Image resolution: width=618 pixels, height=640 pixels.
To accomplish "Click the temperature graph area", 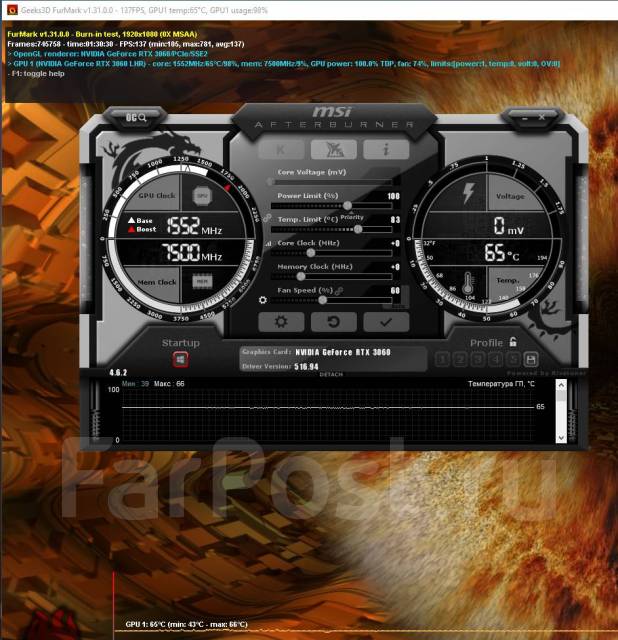I will (329, 413).
